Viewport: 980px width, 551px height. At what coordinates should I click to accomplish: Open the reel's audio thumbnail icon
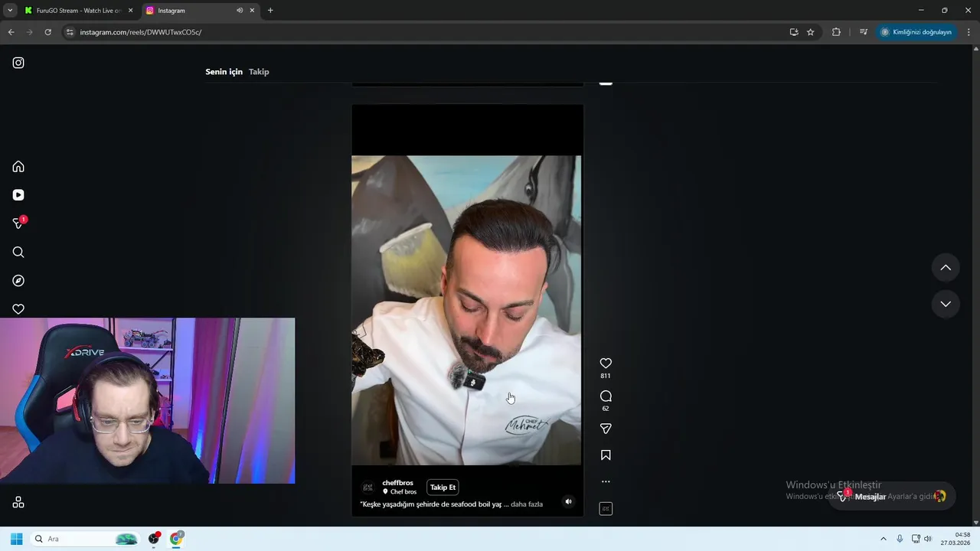click(x=606, y=509)
